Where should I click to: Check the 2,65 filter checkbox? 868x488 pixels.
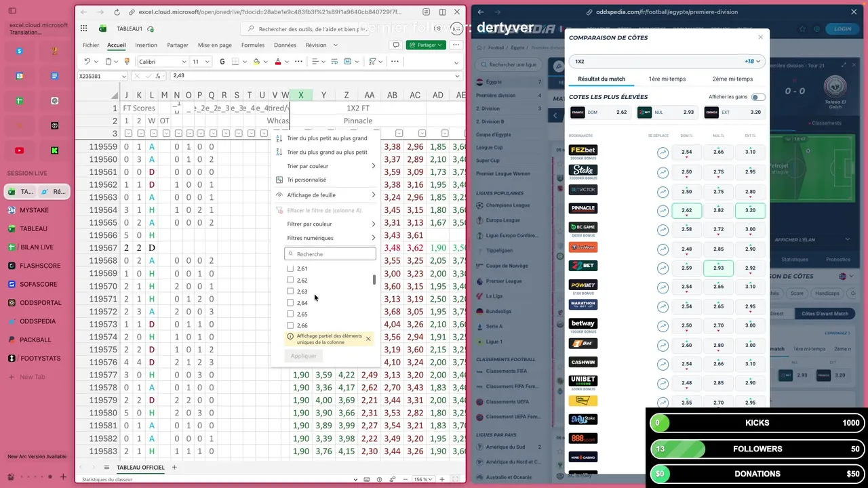point(290,314)
